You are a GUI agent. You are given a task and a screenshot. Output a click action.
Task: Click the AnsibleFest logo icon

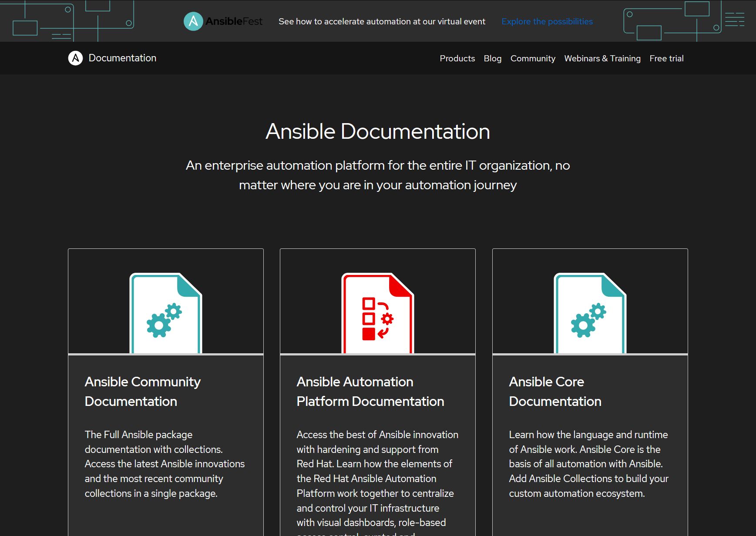[x=193, y=21]
